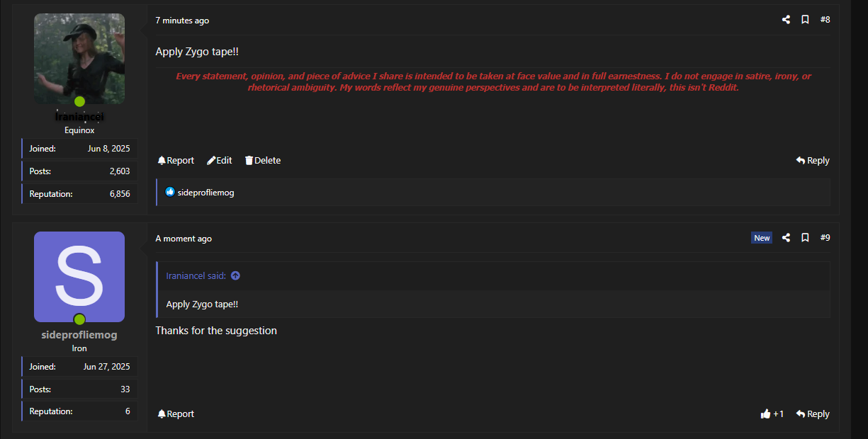
Task: Open post #9 permalink number
Action: point(825,238)
